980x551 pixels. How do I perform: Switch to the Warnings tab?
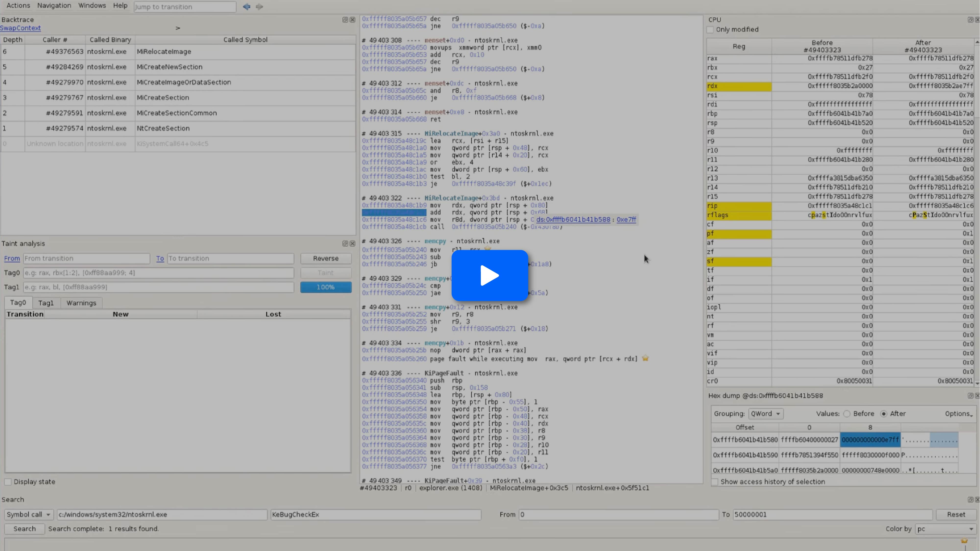[81, 303]
